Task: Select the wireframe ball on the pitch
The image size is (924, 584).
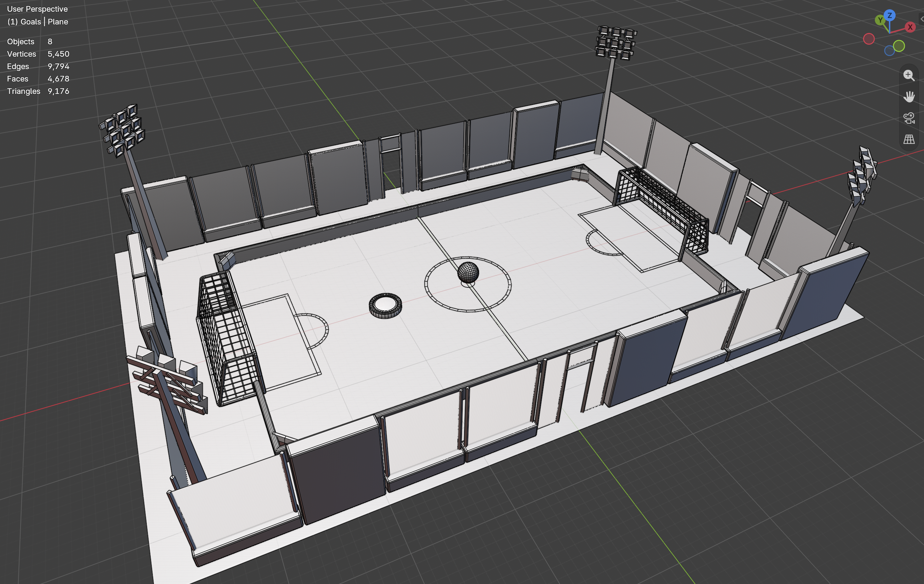Action: coord(468,273)
